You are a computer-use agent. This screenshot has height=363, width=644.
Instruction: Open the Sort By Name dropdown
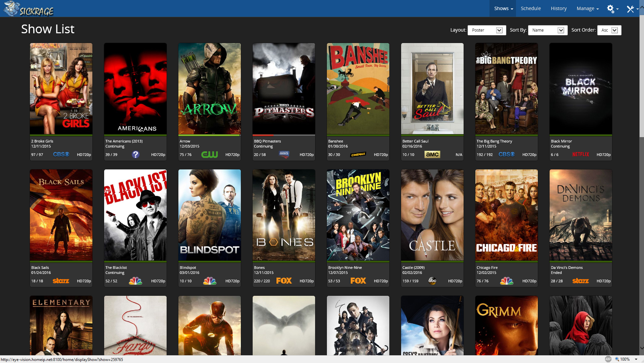click(548, 30)
